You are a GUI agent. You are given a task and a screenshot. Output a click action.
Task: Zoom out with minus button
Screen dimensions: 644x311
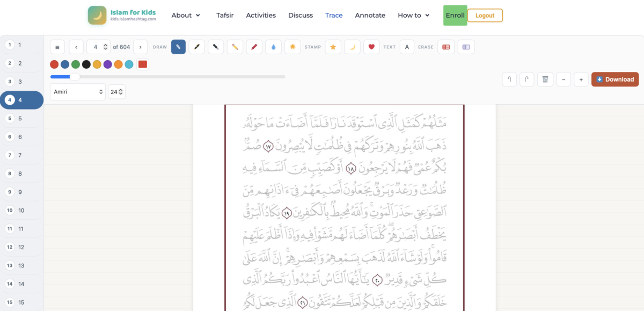pyautogui.click(x=563, y=79)
